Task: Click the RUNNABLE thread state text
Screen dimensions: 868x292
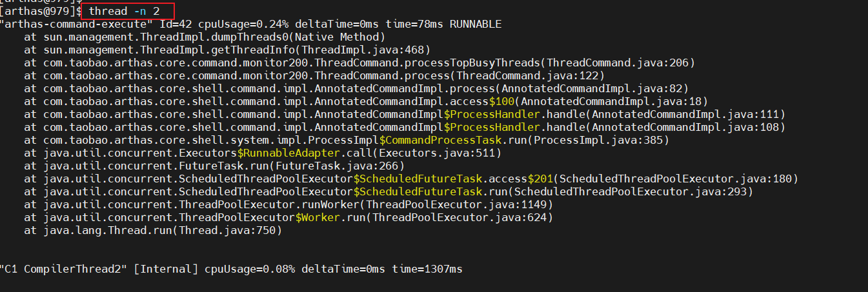Action: point(476,24)
